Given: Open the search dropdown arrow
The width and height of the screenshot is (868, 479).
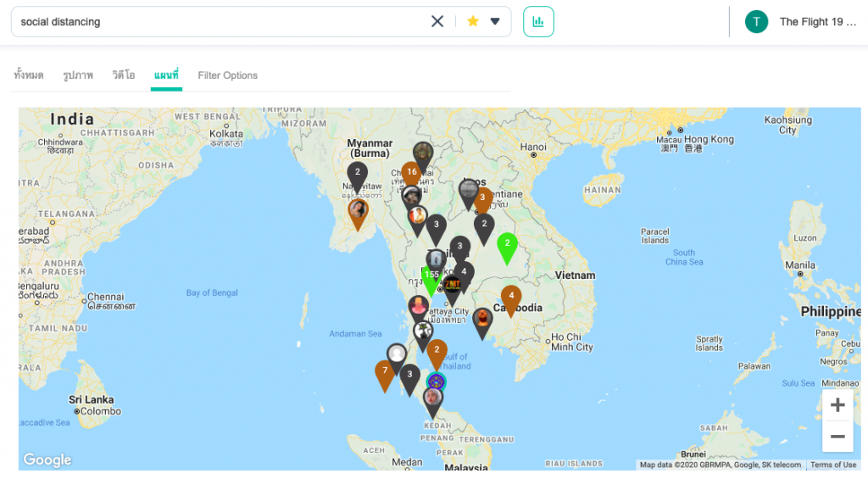Looking at the screenshot, I should 495,21.
